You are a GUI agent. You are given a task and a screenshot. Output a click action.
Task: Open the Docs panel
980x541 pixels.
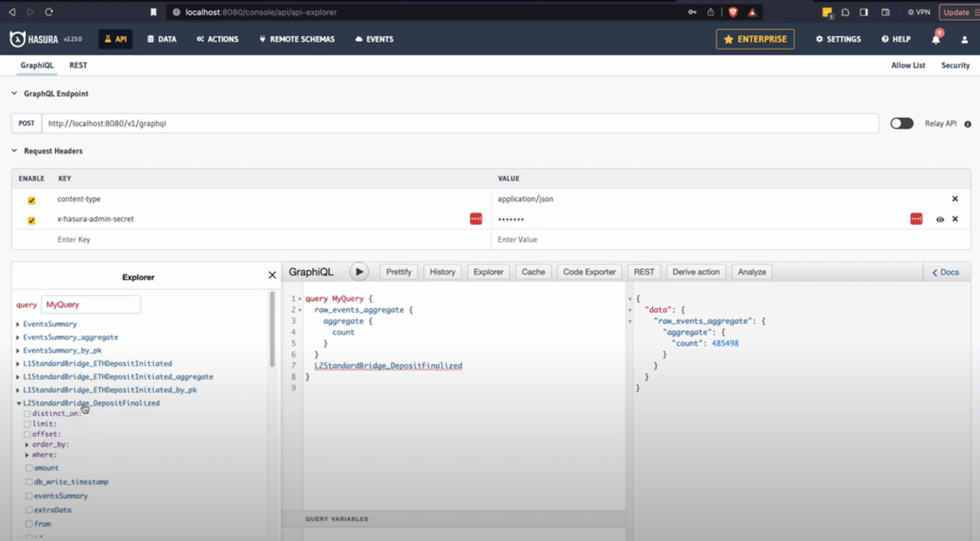[946, 272]
